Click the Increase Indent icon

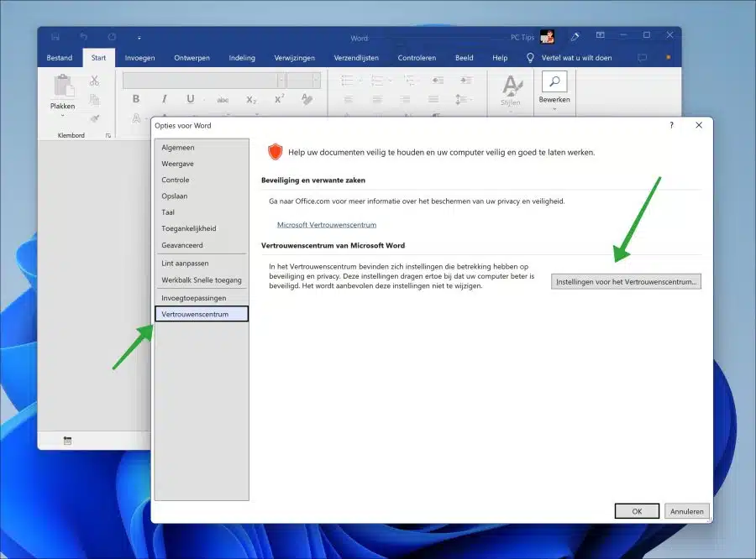[466, 80]
